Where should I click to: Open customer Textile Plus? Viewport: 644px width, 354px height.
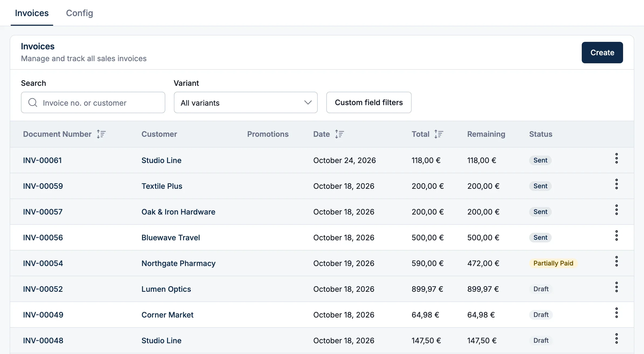[162, 186]
